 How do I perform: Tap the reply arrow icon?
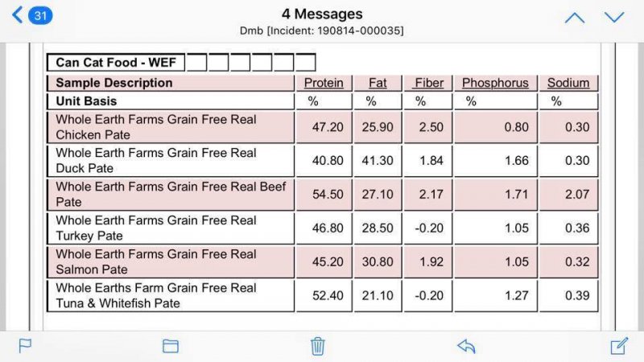(466, 346)
